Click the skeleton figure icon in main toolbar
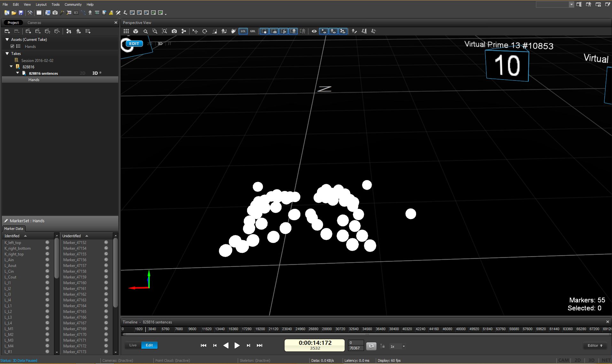 (90, 13)
